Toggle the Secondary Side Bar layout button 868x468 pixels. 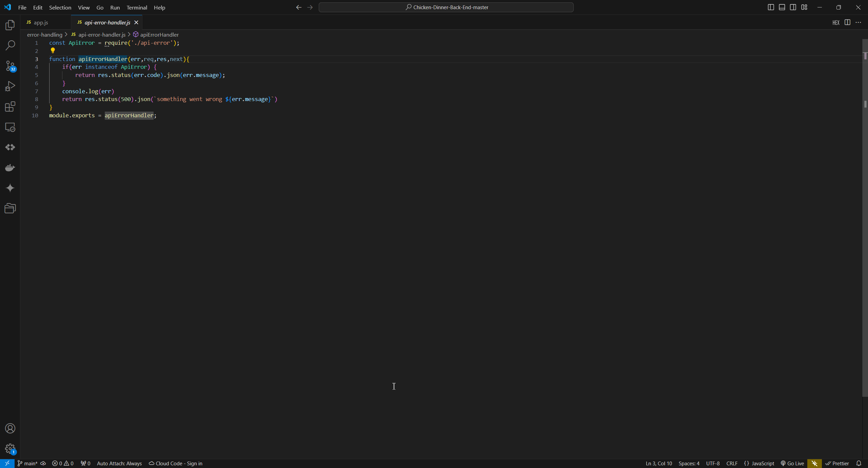click(793, 7)
